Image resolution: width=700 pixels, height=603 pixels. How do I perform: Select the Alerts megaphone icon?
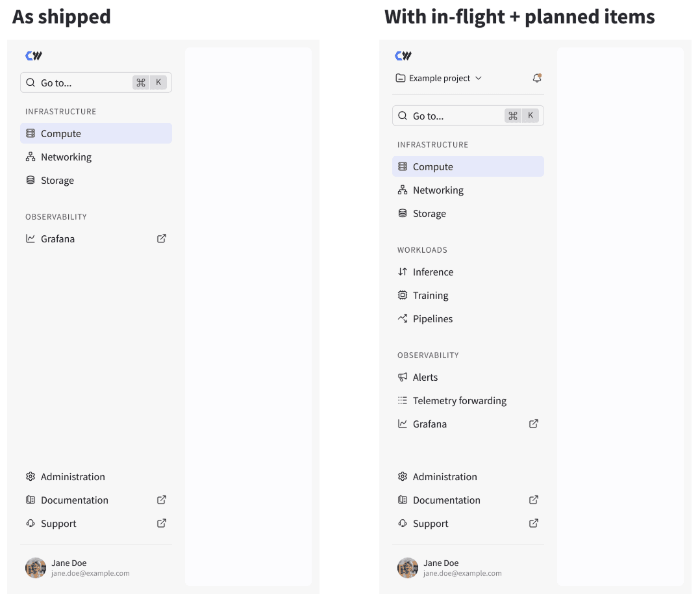click(403, 377)
